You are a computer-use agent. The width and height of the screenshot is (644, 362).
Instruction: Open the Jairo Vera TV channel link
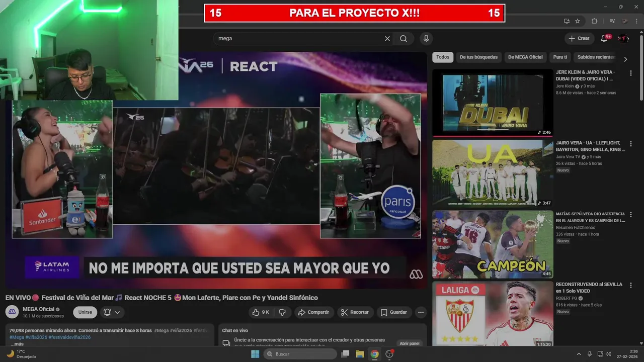point(568,157)
